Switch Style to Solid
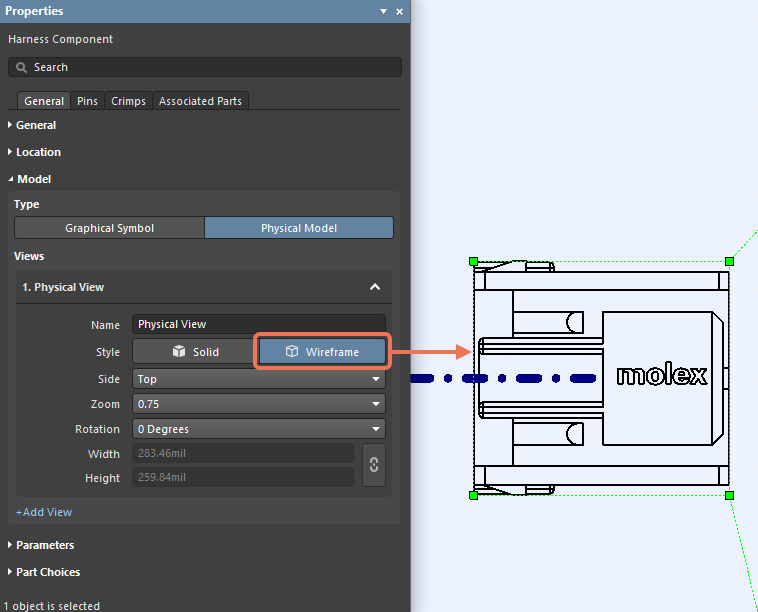Screen dimensions: 758x612 194,352
